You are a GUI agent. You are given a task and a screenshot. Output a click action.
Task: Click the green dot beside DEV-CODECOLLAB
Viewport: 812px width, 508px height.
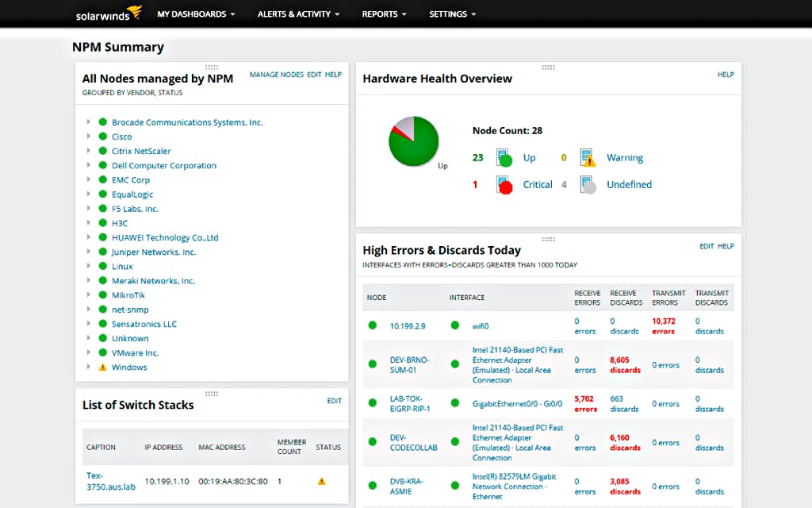coord(372,442)
